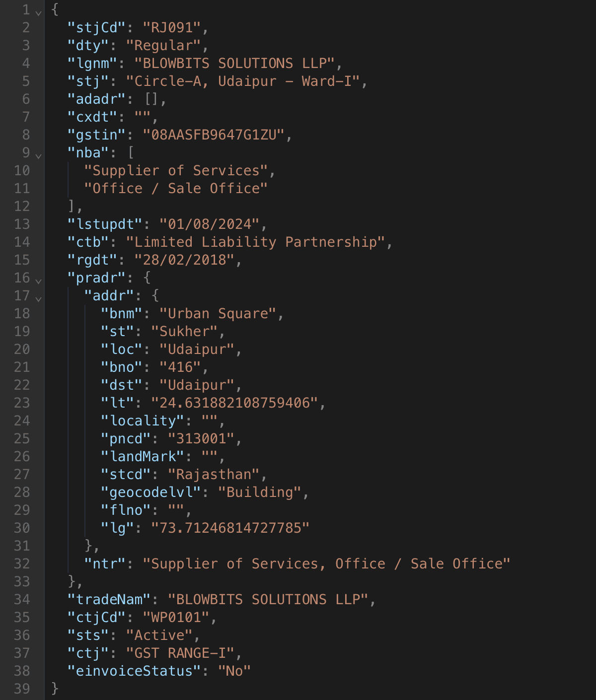Collapse the "nba" array fold chevron
The height and width of the screenshot is (700, 596).
38,154
